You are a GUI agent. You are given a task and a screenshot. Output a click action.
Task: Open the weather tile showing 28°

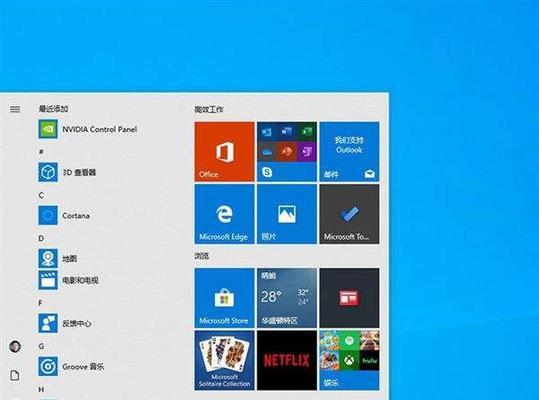pyautogui.click(x=287, y=298)
